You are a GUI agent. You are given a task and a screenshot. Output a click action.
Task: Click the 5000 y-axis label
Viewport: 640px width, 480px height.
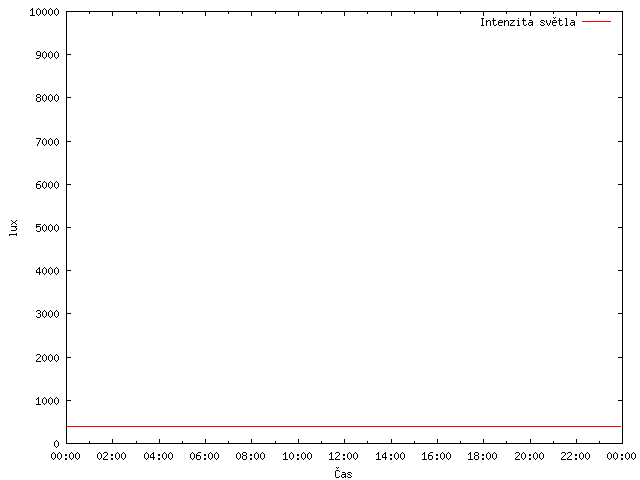coord(47,228)
